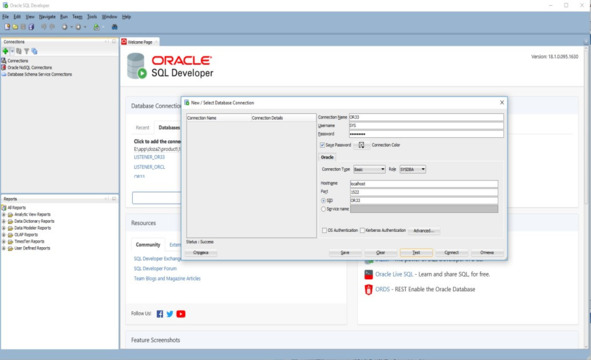Toggle the Save Password checkbox

[322, 145]
